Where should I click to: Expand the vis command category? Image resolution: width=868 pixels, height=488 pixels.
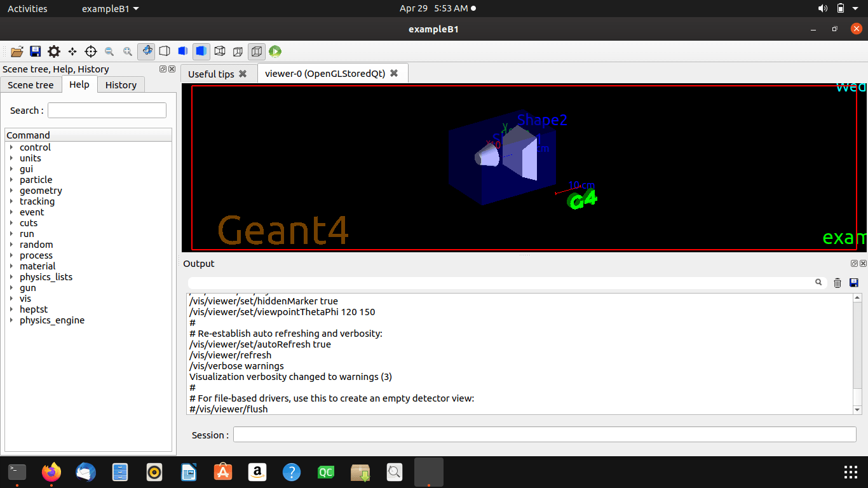pos(25,298)
